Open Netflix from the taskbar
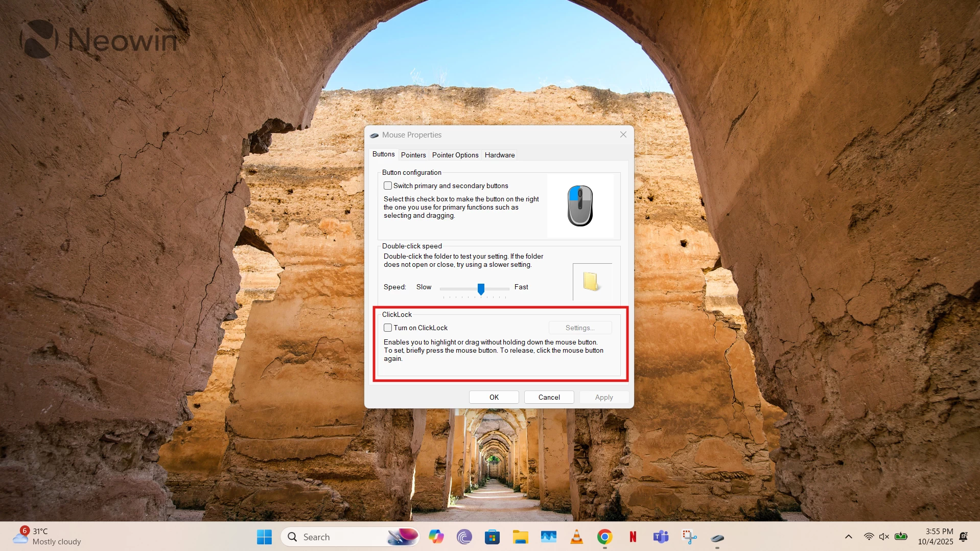The image size is (980, 551). (633, 537)
